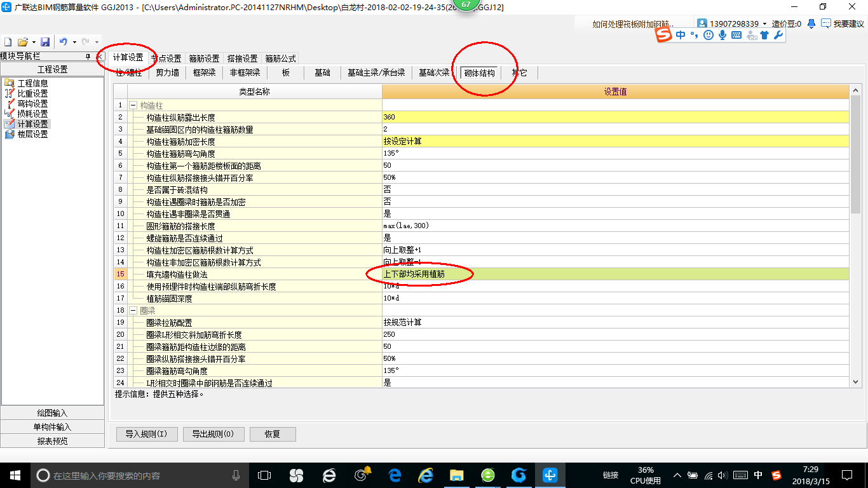Select 计算设置 in navigation list
This screenshot has width=868, height=488.
coord(32,124)
